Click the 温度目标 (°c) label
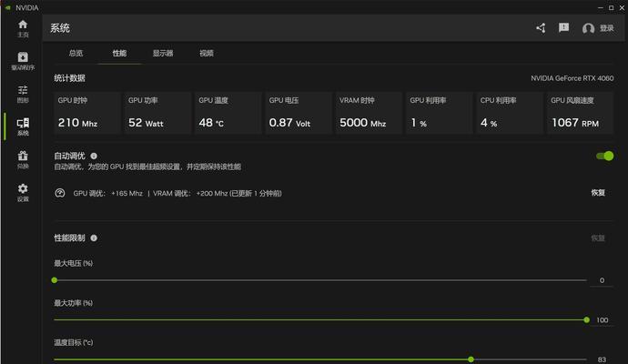Image resolution: width=628 pixels, height=364 pixels. pos(74,342)
